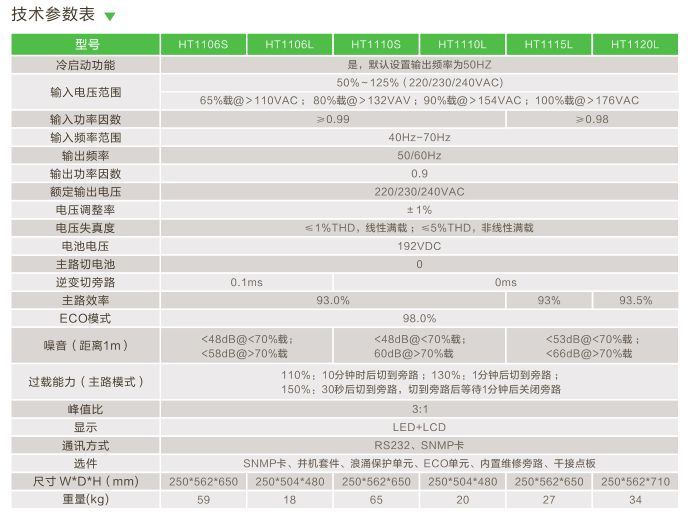Click the weight value 65

click(x=375, y=499)
